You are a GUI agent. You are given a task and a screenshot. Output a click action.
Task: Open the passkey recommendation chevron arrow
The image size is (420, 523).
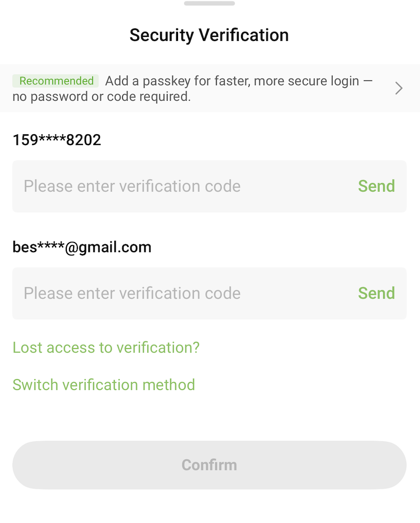[399, 88]
